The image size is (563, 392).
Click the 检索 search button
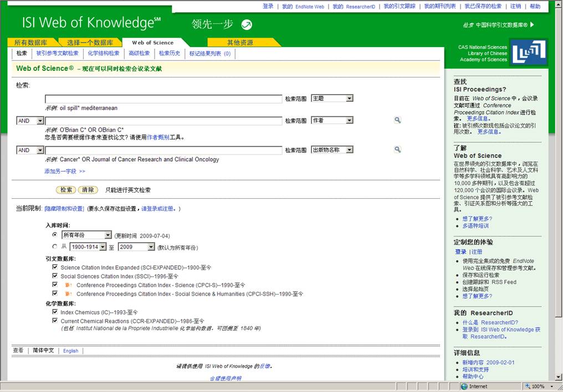pos(66,190)
